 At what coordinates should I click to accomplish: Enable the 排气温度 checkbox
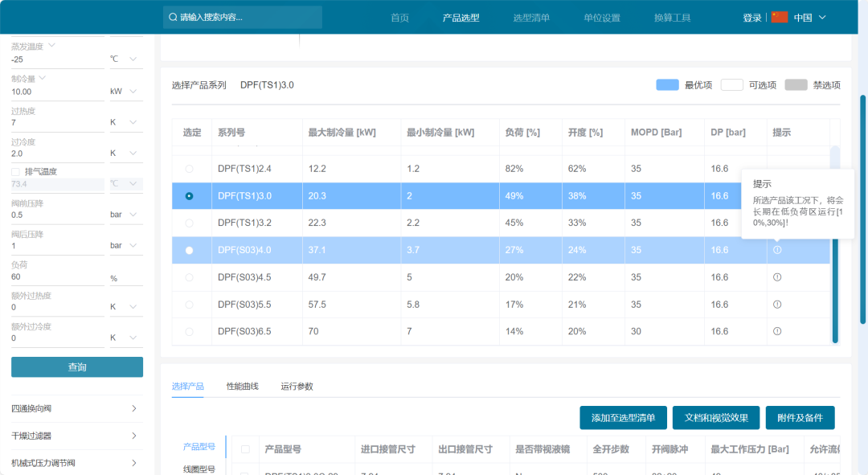tap(15, 172)
